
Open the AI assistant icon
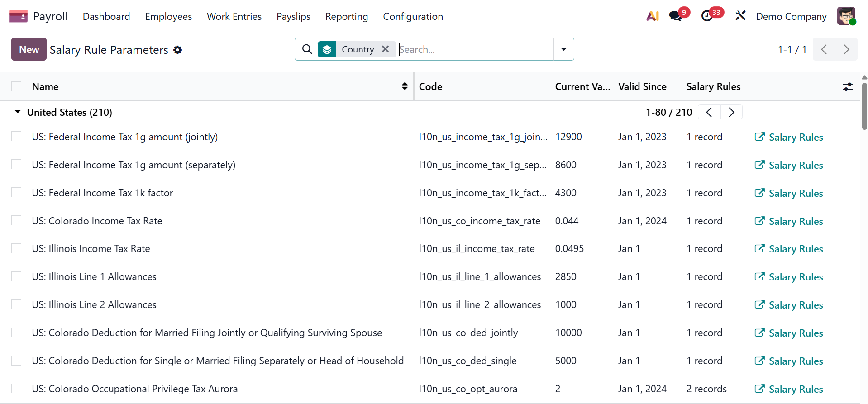(x=652, y=16)
